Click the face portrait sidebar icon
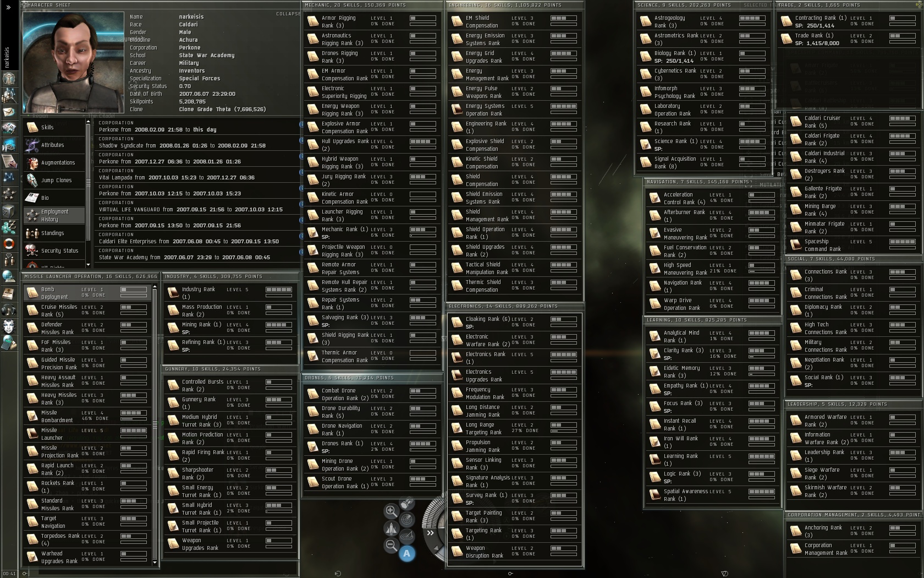 [x=9, y=326]
